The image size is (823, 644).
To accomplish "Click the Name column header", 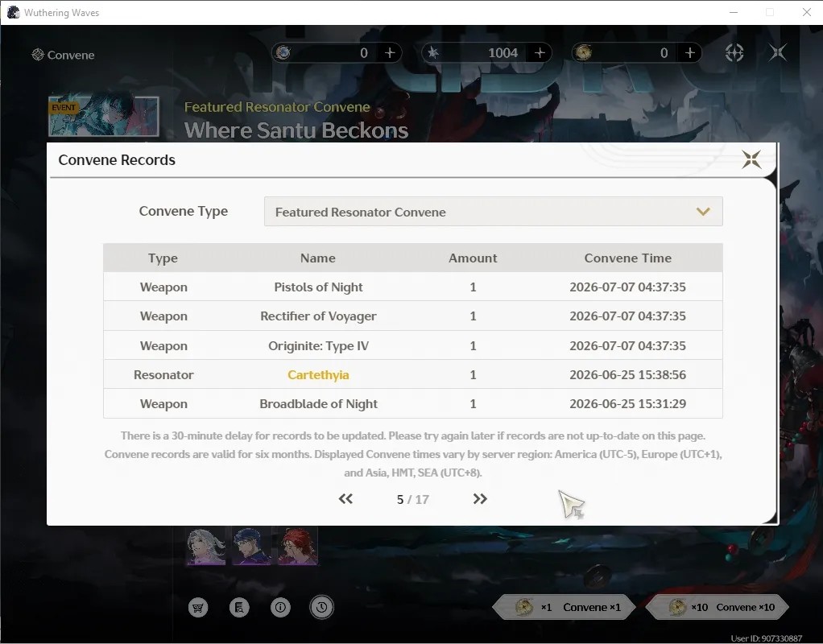I will coord(317,258).
